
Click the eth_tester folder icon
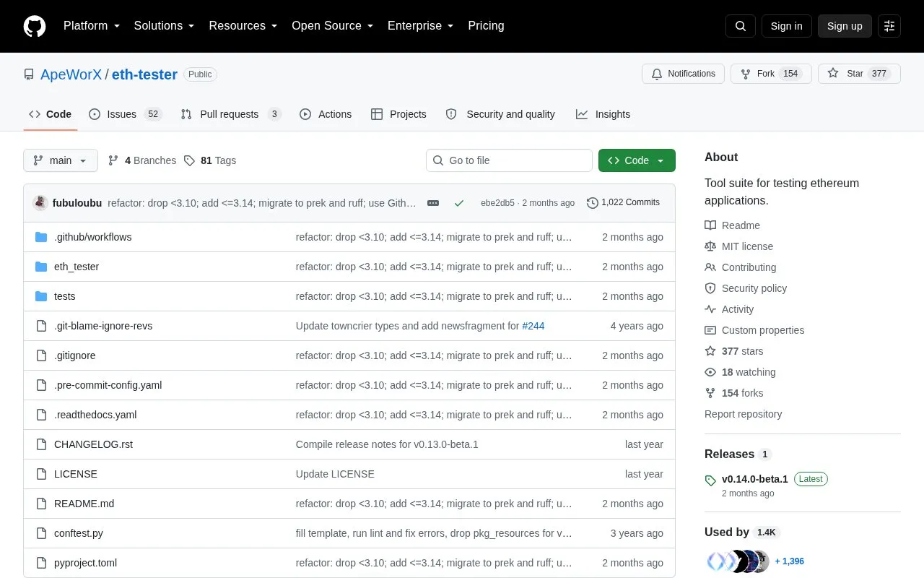point(41,267)
